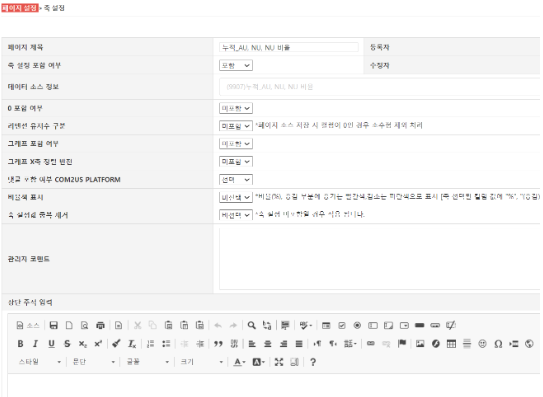Screen dimensions: 543x397
Task: Open the spell check dropdown icon
Action: pyautogui.click(x=305, y=325)
